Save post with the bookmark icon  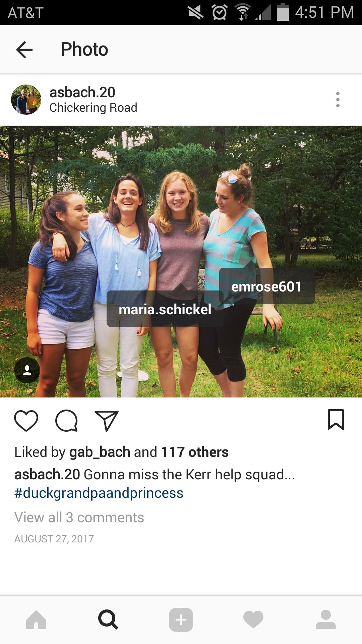click(x=336, y=420)
